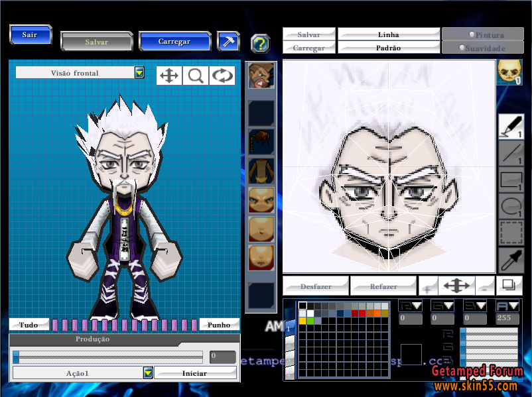The height and width of the screenshot is (397, 532).
Task: Click Salvar in the texture editor panel
Action: point(308,34)
